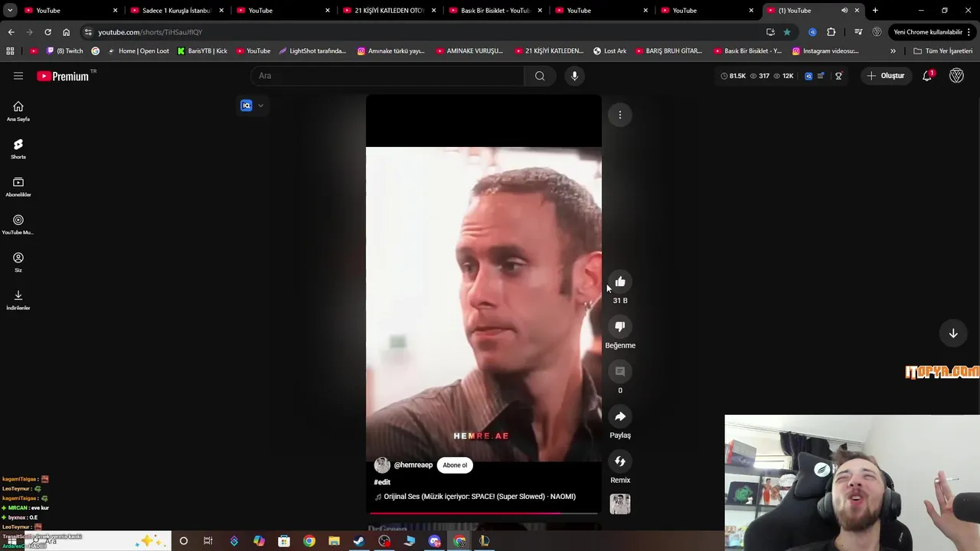Open media controls icon in Chrome toolbar
980x551 pixels.
pos(858,32)
